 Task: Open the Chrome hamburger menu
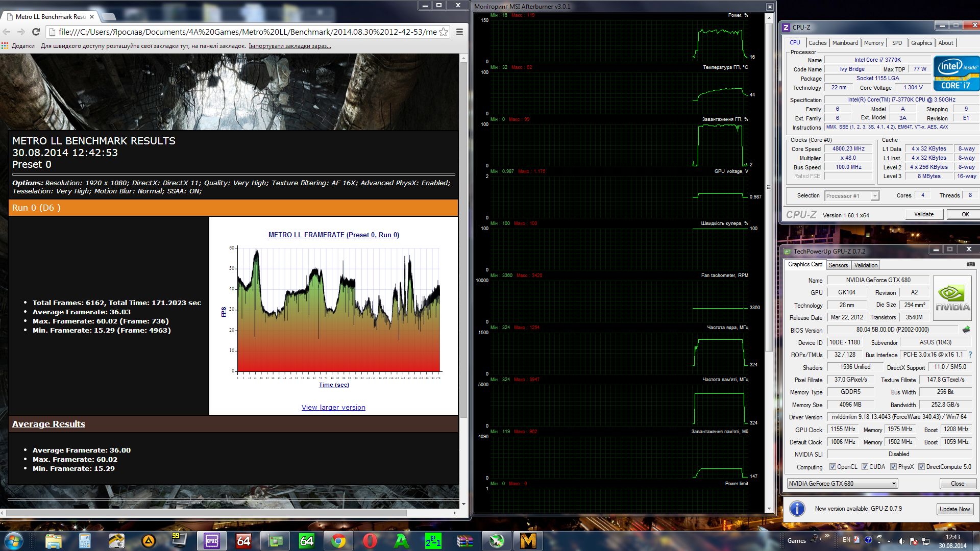tap(459, 32)
